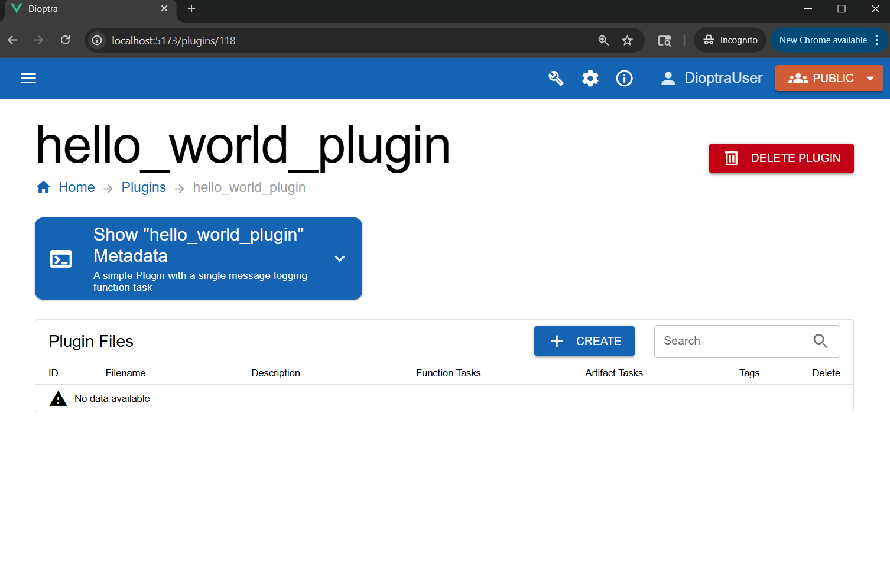Switch to the Dioptra browser tab

point(83,9)
